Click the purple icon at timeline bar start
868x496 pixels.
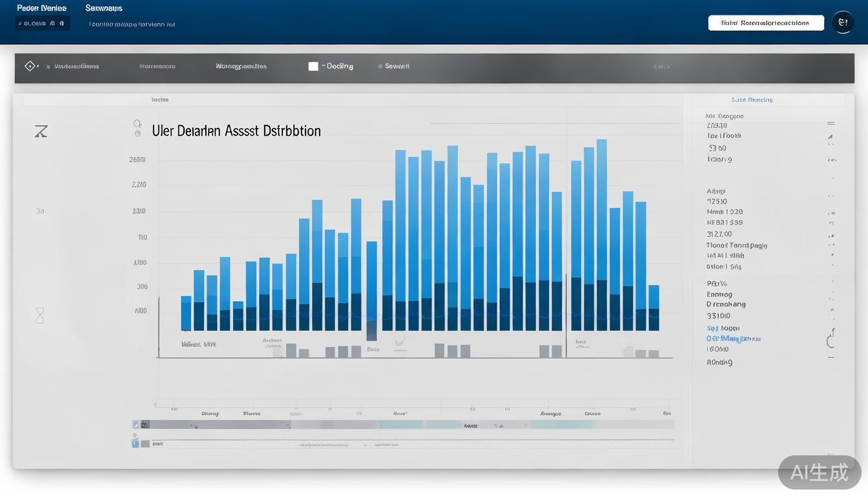tap(135, 424)
